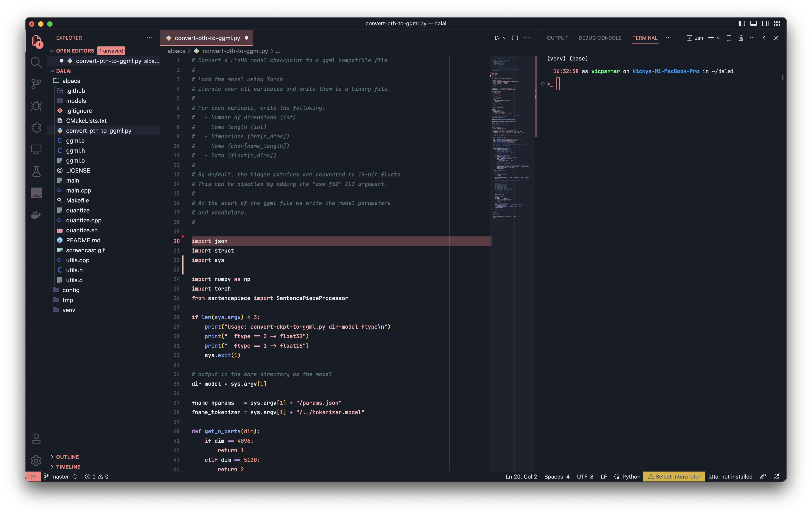Open the new terminal launch profile dropdown

tap(719, 38)
